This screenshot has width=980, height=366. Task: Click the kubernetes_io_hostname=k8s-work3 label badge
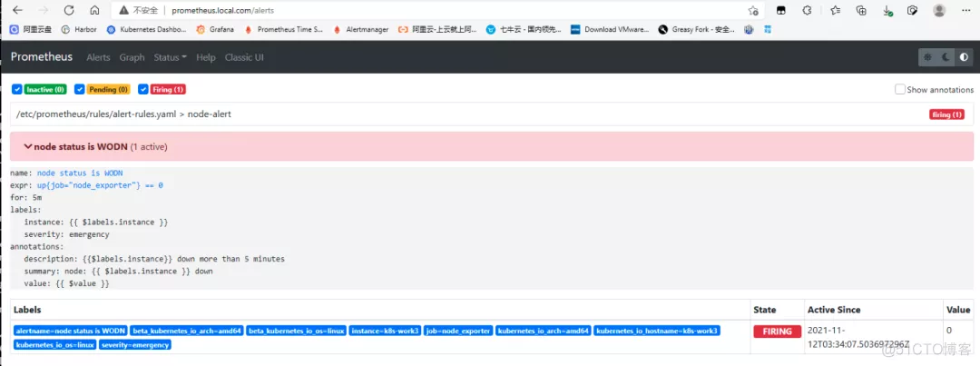tap(658, 331)
